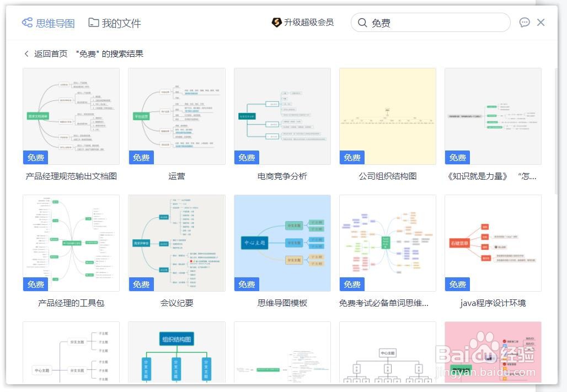Open 《知识就是力量》 template thumbnail
Screen dimensions: 567x392
click(493, 116)
